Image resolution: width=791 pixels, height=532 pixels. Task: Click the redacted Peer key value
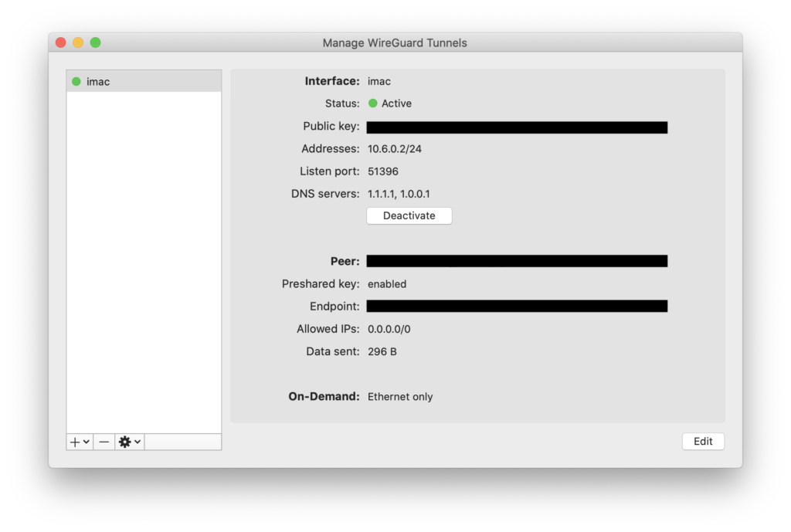pos(517,261)
